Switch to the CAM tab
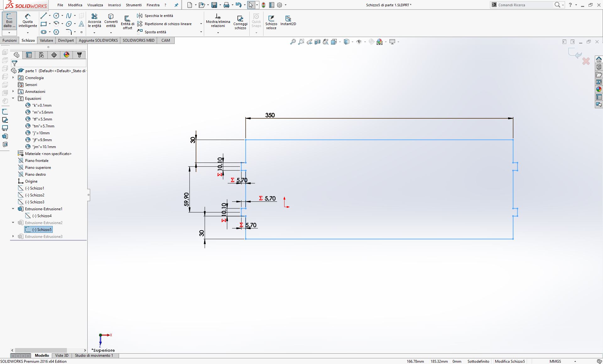This screenshot has width=603, height=364. coord(166,40)
